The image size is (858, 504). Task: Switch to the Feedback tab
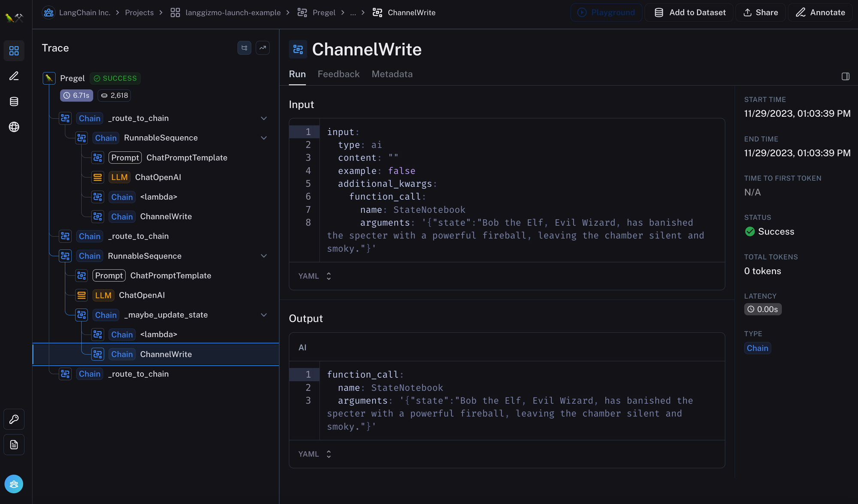[x=338, y=74]
